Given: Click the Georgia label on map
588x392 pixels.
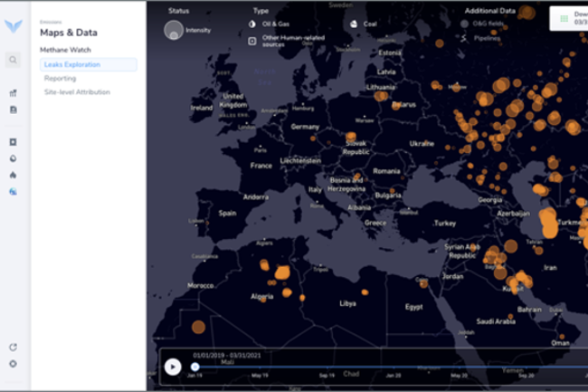Looking at the screenshot, I should (489, 200).
